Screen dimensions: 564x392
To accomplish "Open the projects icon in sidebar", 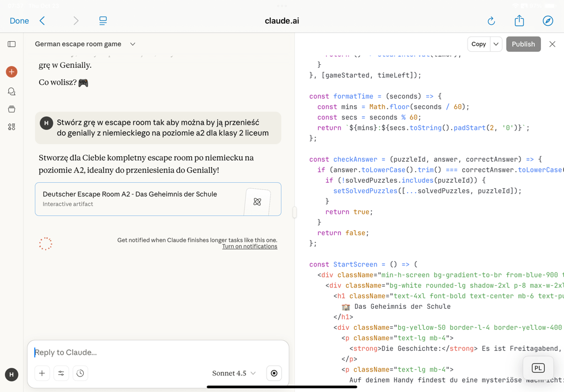I will [x=12, y=109].
